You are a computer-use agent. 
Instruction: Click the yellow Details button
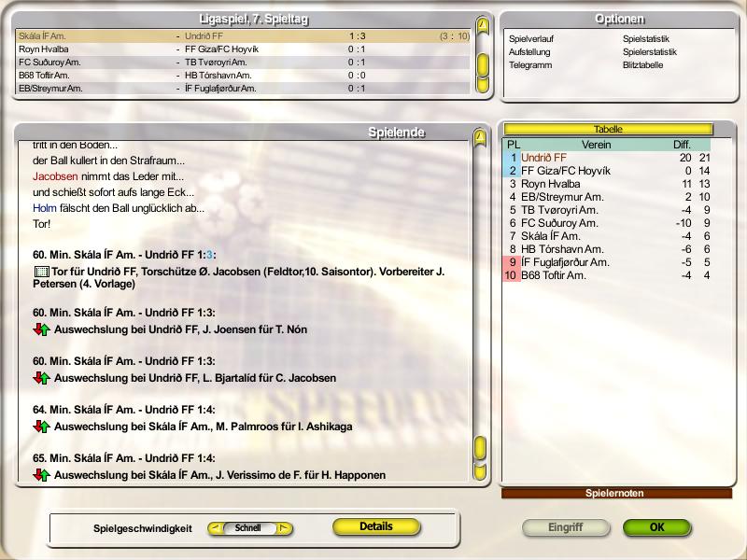click(376, 526)
